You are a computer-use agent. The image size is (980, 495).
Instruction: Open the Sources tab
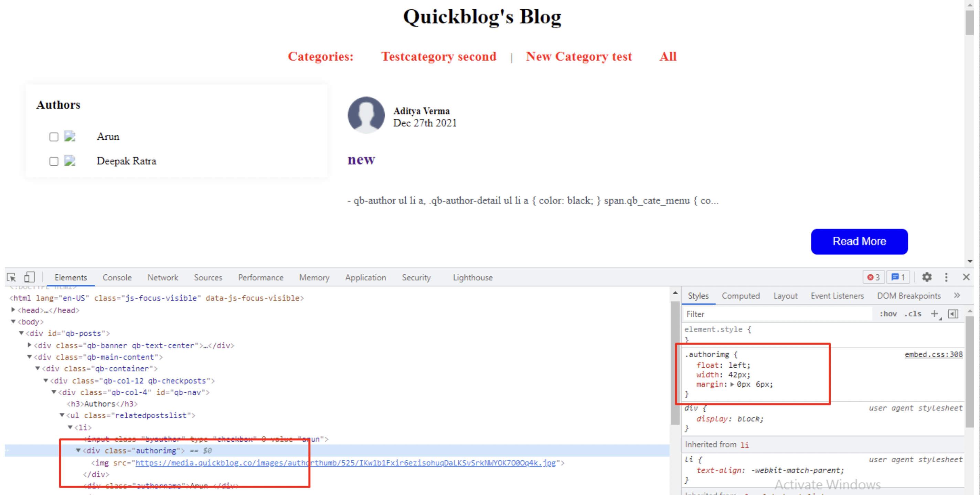coord(208,277)
